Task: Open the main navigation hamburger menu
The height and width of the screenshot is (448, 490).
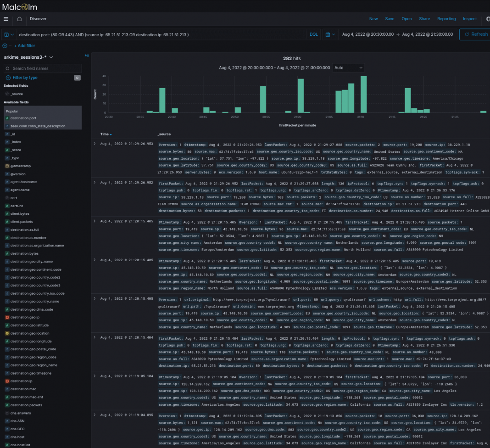Action: pos(6,19)
